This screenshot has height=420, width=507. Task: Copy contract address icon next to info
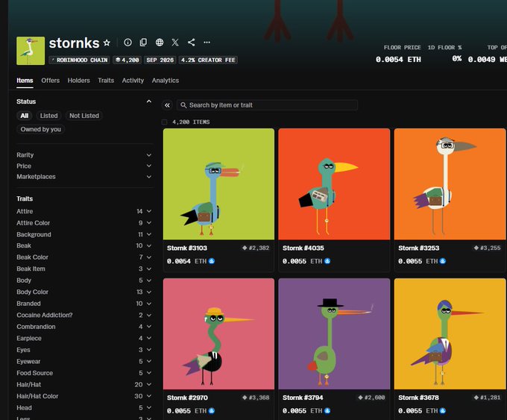(143, 43)
